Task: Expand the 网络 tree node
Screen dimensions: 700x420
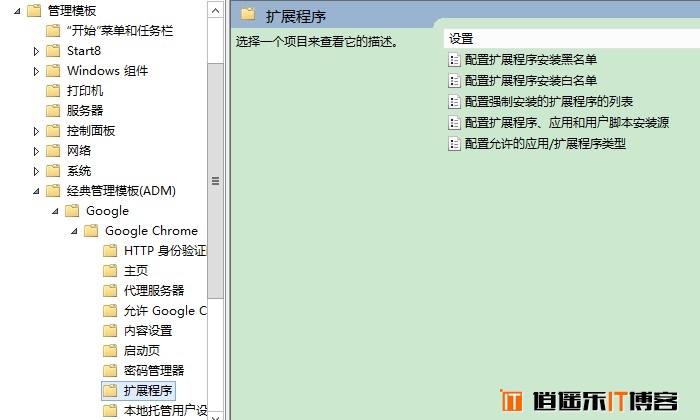Action: 36,151
